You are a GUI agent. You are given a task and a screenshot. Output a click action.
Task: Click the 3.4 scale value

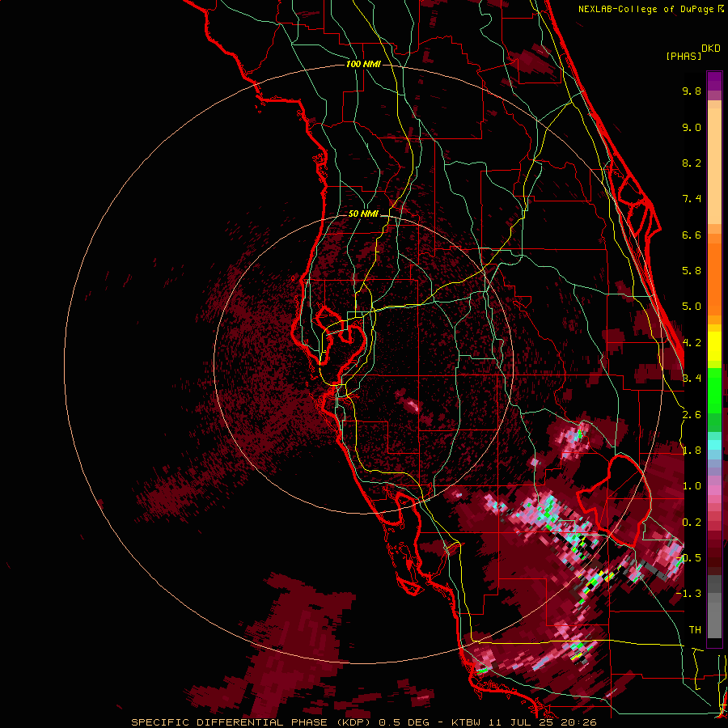click(692, 379)
